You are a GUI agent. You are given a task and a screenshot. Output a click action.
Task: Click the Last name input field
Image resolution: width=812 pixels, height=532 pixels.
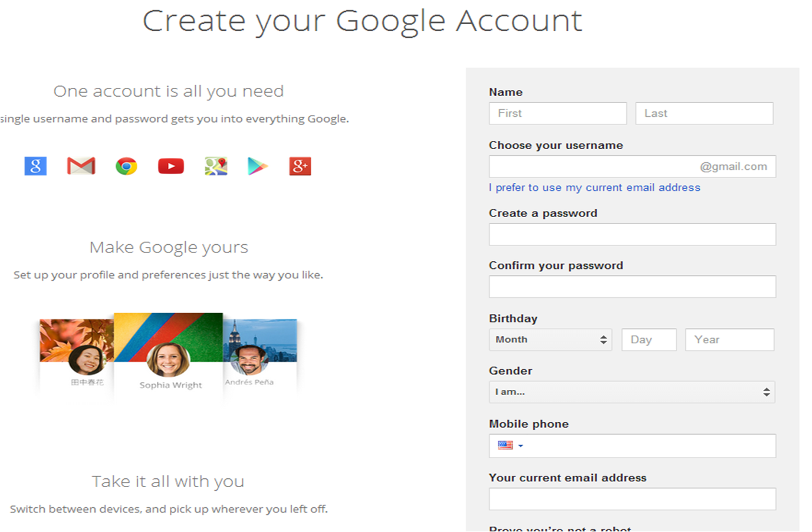click(x=704, y=113)
